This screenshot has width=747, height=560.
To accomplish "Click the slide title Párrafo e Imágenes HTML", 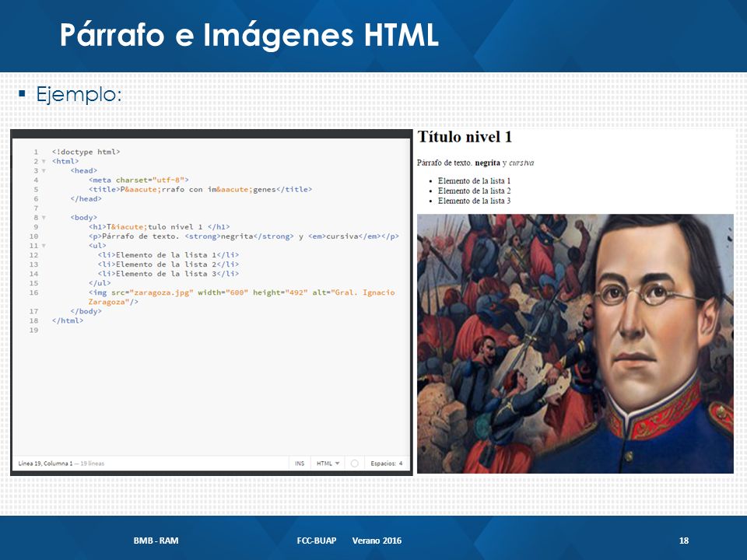I will coord(249,35).
